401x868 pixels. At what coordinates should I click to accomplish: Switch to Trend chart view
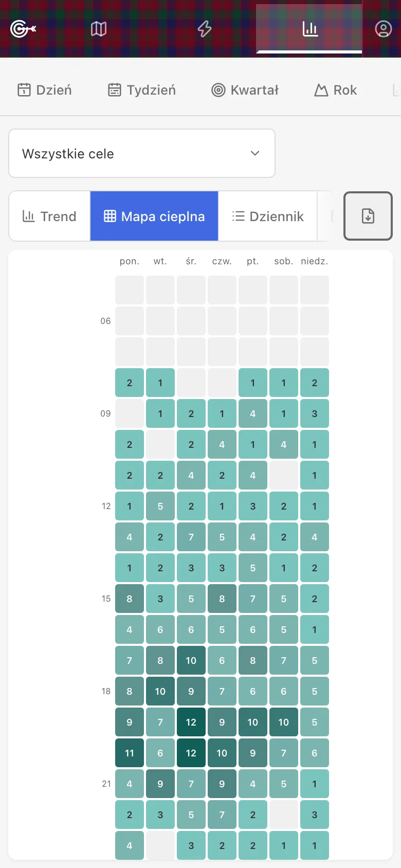click(49, 216)
